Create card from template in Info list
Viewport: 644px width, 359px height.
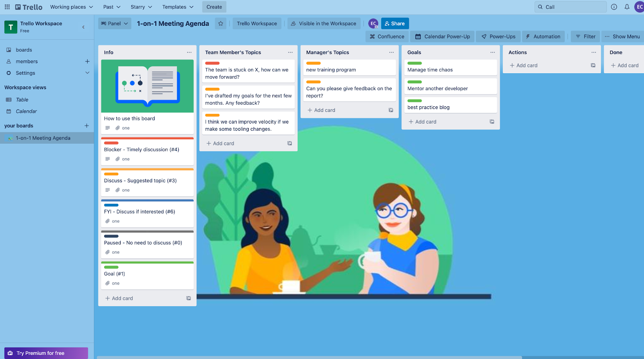click(188, 298)
